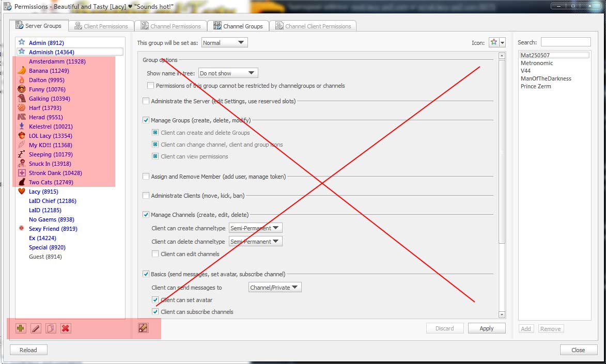
Task: Click the copy group icon
Action: (x=51, y=328)
